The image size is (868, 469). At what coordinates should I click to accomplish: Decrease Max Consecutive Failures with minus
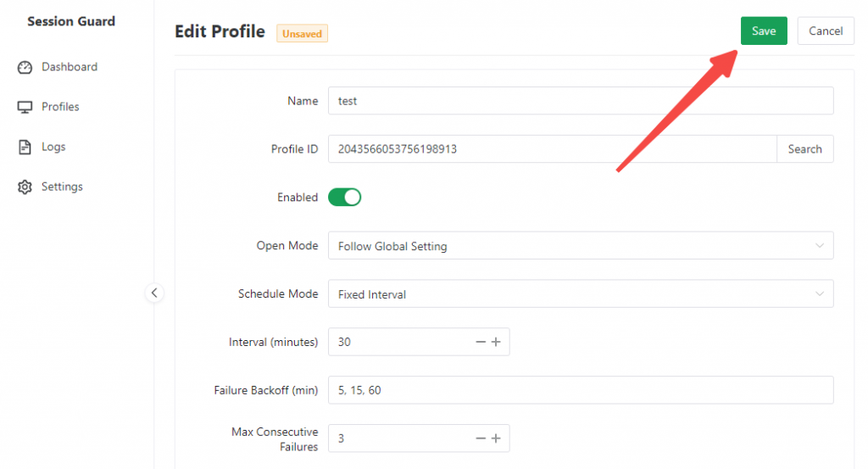[481, 438]
